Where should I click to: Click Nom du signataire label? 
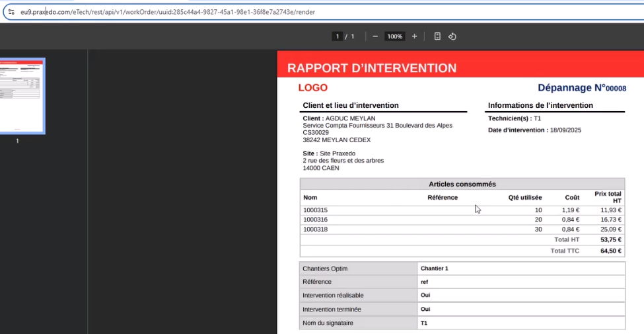coord(328,323)
